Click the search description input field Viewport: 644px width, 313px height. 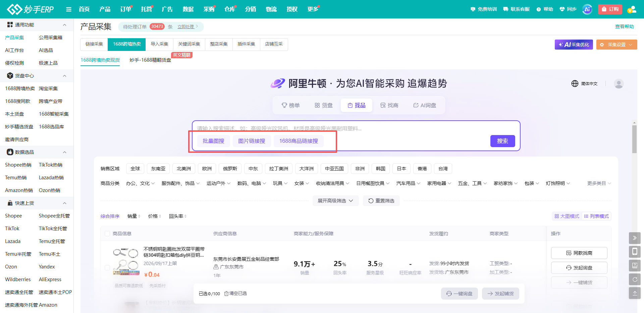coord(356,128)
